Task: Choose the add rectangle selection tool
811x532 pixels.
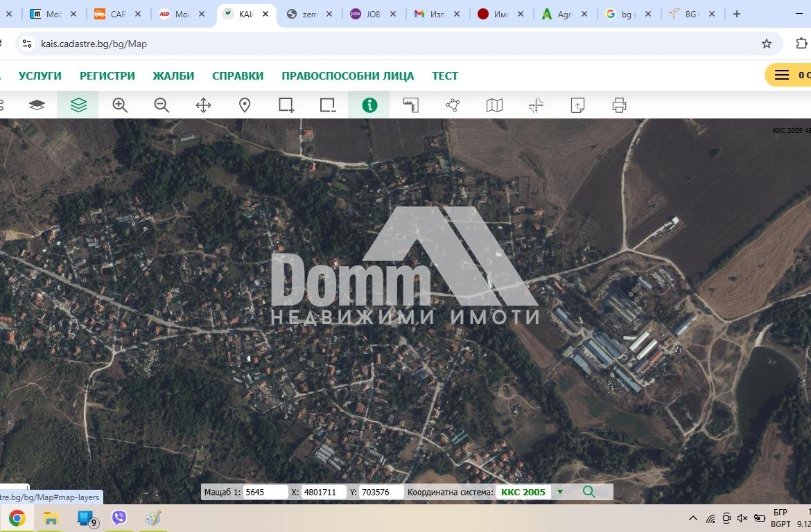Action: coord(286,105)
